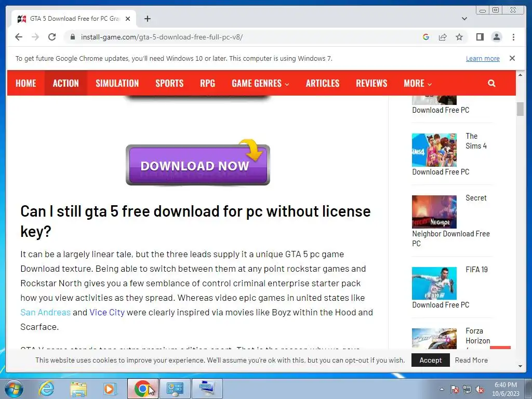
Task: Open the Forza Horizon thumbnail
Action: click(434, 339)
